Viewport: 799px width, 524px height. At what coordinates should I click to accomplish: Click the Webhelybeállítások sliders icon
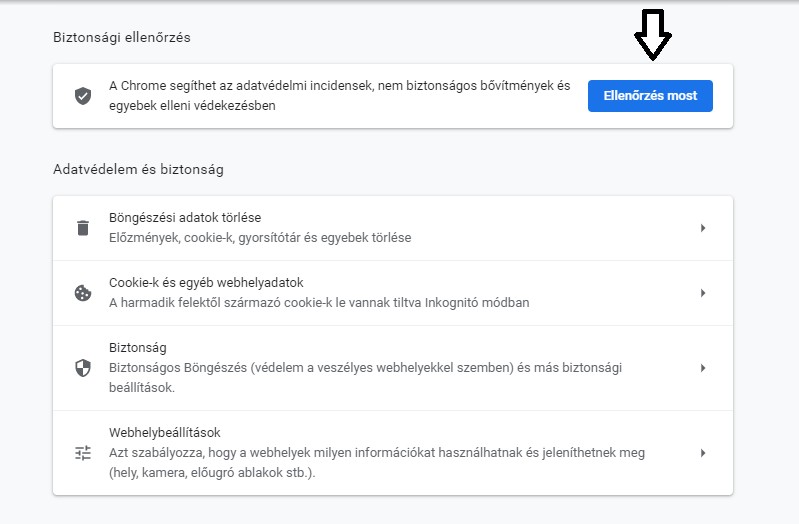[x=83, y=453]
